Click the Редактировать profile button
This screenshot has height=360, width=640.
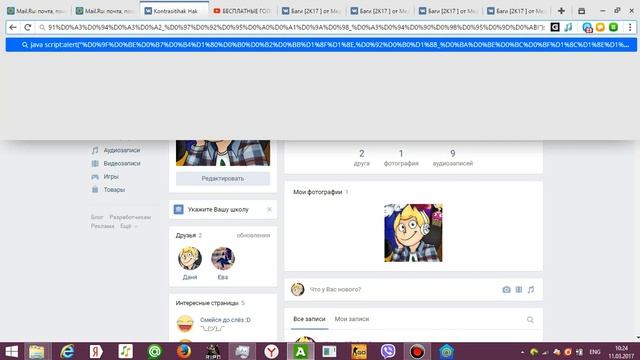coord(223,178)
